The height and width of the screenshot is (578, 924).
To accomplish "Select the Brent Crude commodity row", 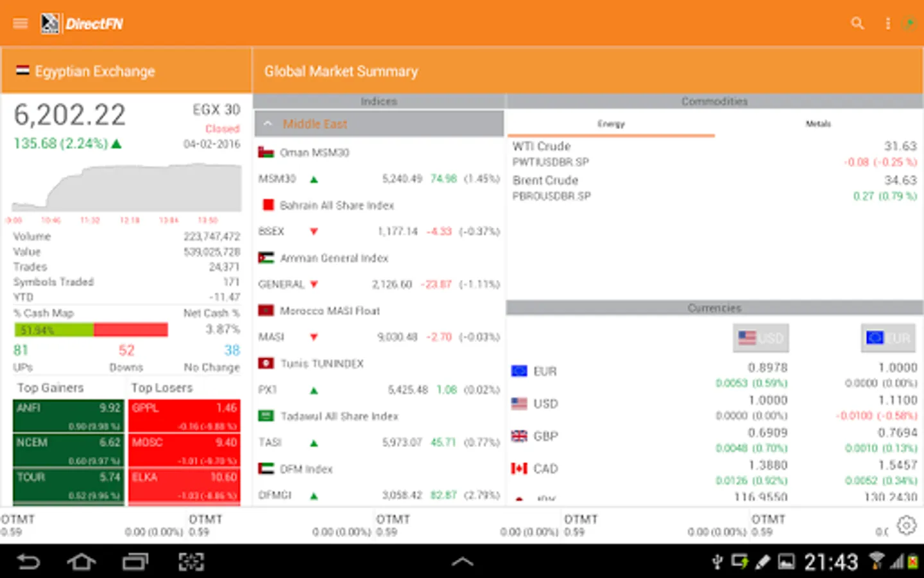I will [714, 188].
